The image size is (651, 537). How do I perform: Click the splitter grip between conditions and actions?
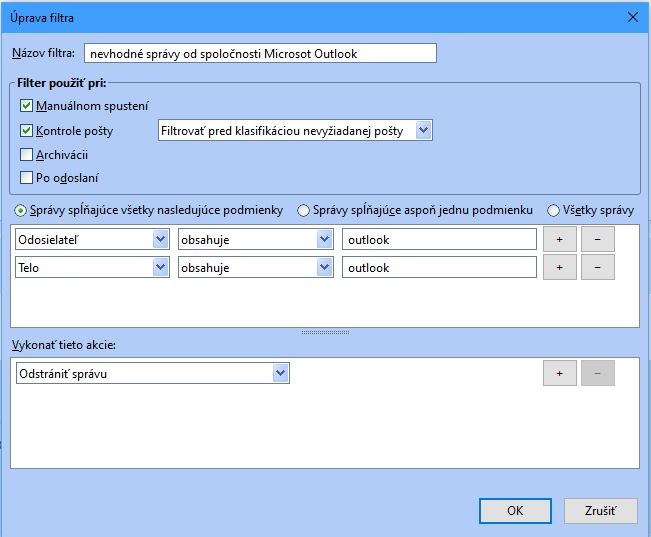325,332
